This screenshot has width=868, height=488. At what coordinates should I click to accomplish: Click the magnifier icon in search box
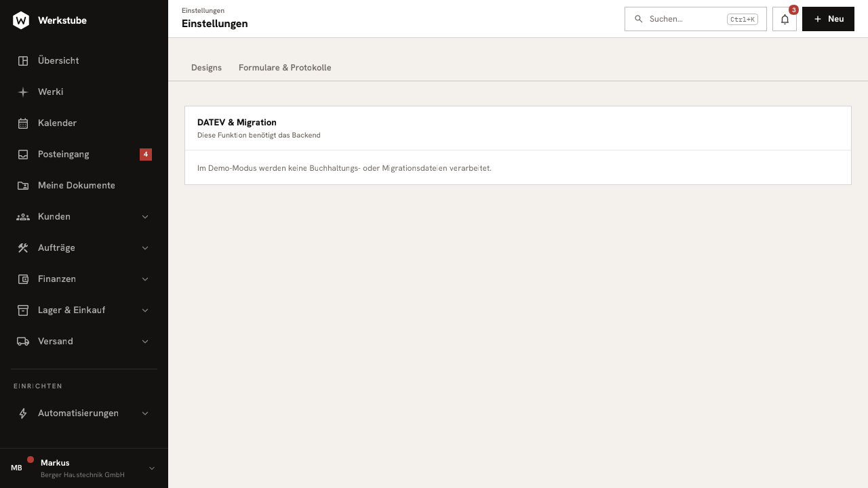pos(638,19)
